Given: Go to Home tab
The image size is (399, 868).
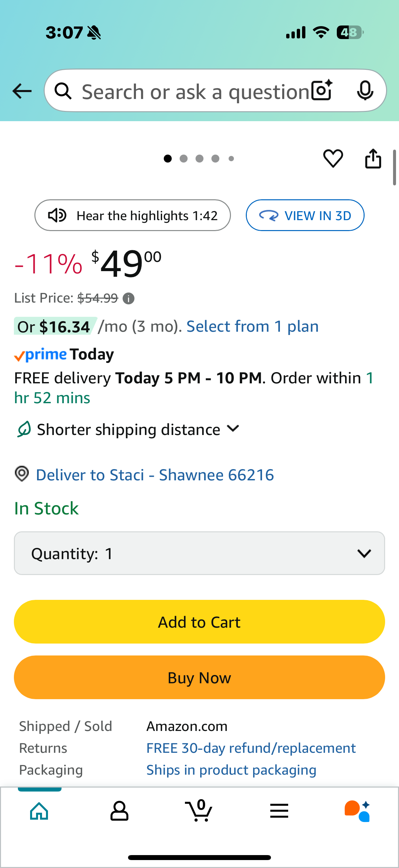Looking at the screenshot, I should 39,811.
